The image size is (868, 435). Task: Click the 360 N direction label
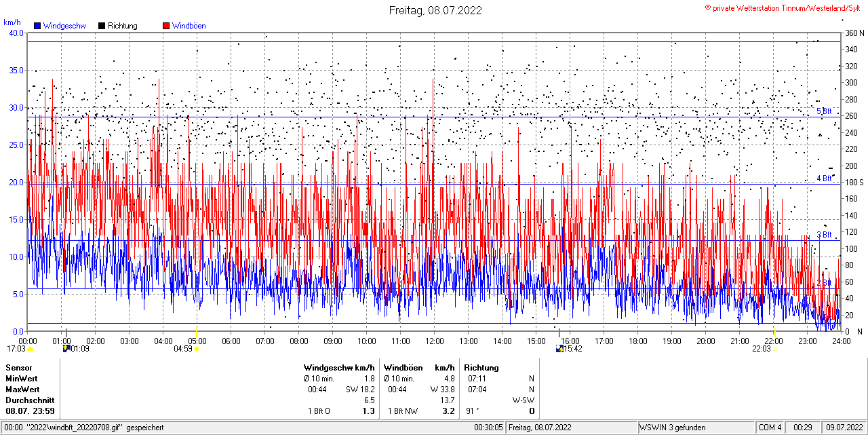854,33
